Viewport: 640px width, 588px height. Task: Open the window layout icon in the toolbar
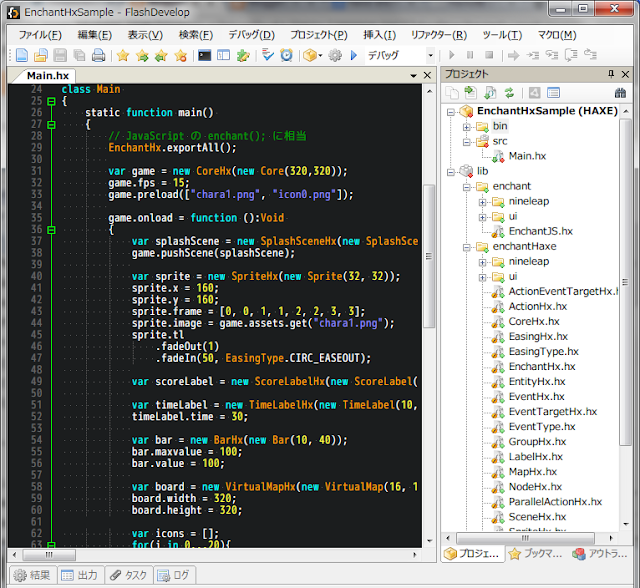[x=224, y=55]
